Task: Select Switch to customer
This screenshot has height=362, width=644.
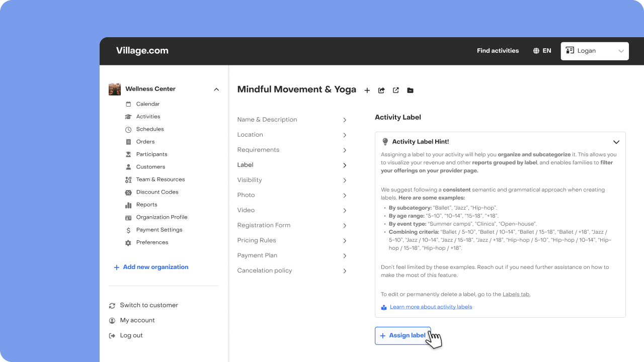Action: click(149, 305)
